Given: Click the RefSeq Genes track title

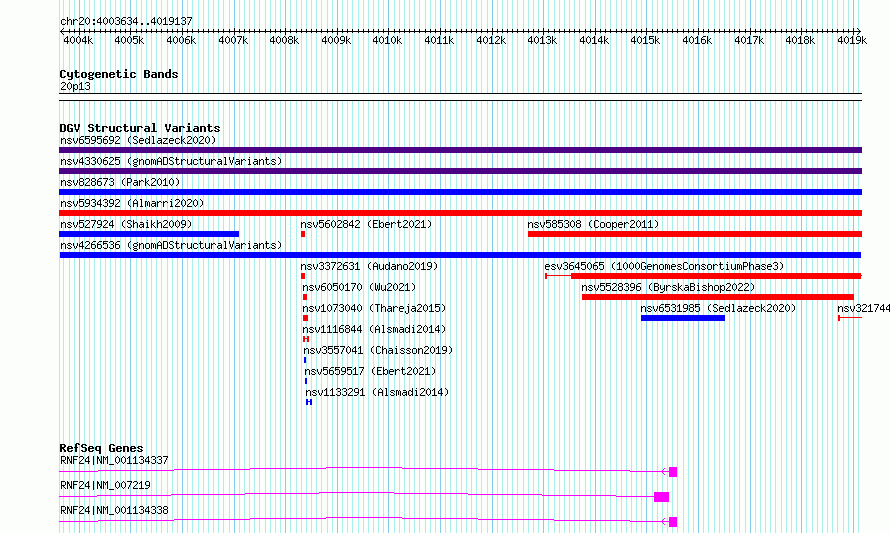Looking at the screenshot, I should pyautogui.click(x=101, y=448).
